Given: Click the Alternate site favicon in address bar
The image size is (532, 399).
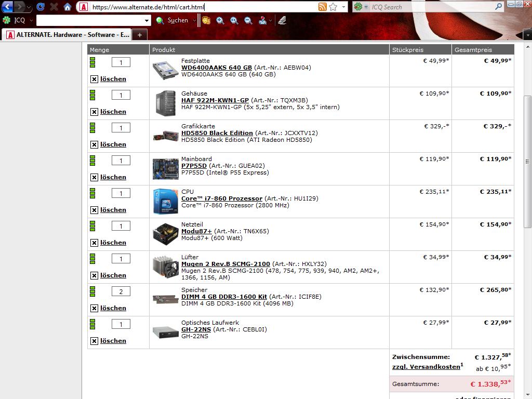Looking at the screenshot, I should (84, 7).
